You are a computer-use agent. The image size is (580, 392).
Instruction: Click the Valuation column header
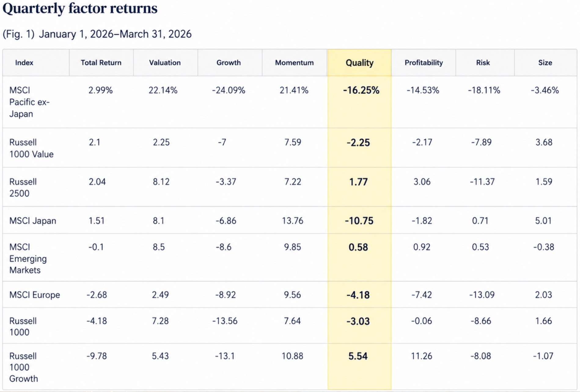[165, 63]
